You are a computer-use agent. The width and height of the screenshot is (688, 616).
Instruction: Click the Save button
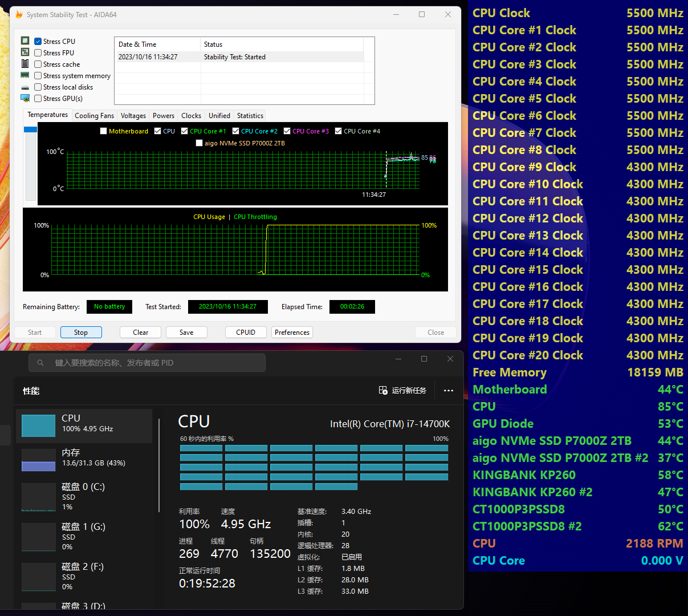186,333
